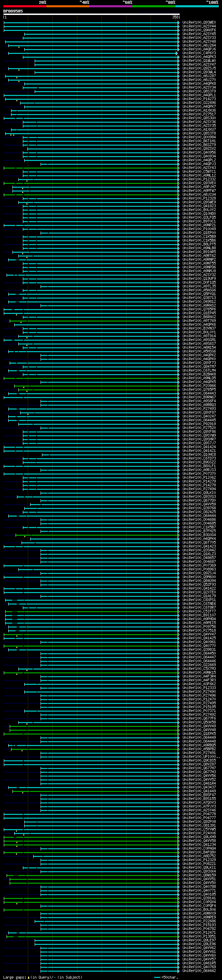Select label UniRef100_Q9ZSJ5

(x=199, y=68)
